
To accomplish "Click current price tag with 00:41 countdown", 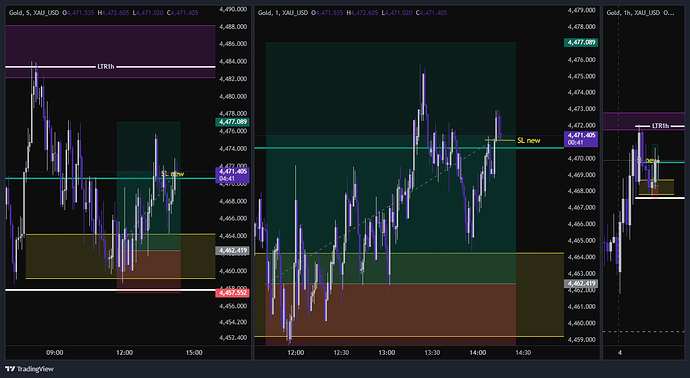I will [x=581, y=139].
